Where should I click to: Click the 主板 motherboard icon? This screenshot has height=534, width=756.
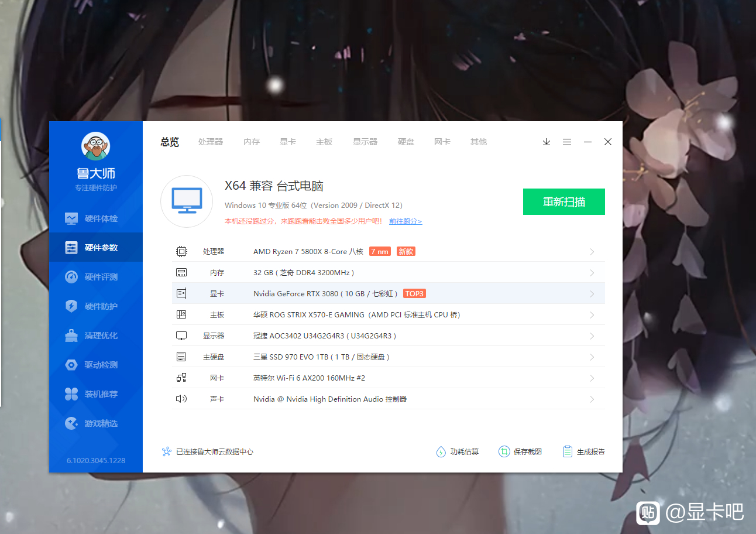coord(181,314)
